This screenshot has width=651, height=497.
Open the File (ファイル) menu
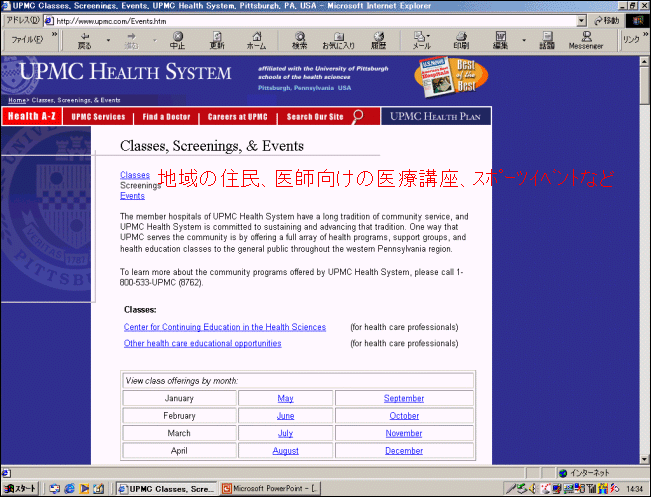tap(26, 40)
